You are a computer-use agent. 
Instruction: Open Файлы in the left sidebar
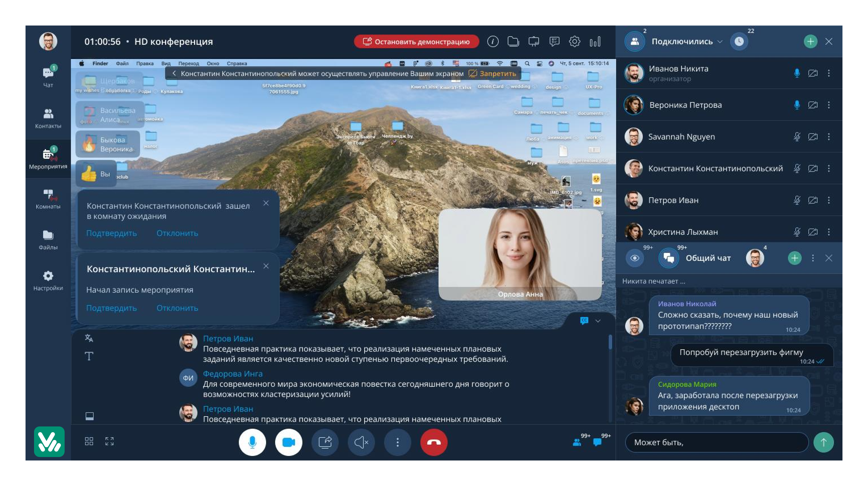coord(48,240)
